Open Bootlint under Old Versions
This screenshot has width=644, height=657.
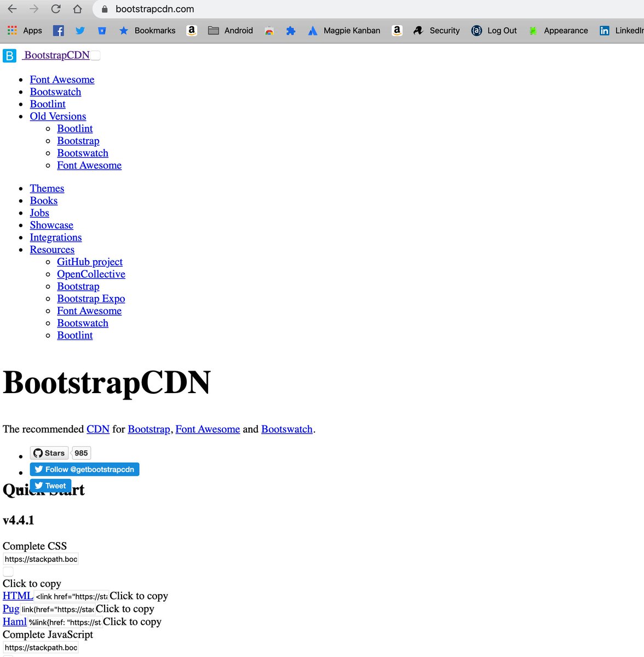pos(75,128)
